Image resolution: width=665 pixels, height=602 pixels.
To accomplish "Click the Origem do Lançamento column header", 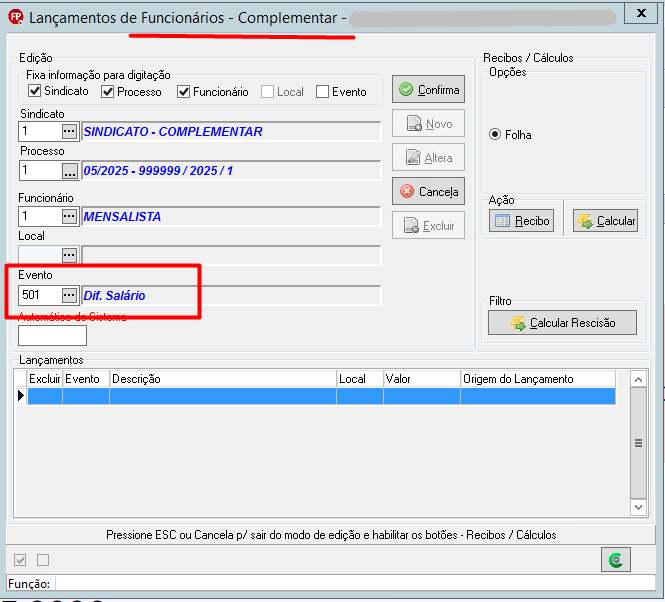I will pos(538,379).
